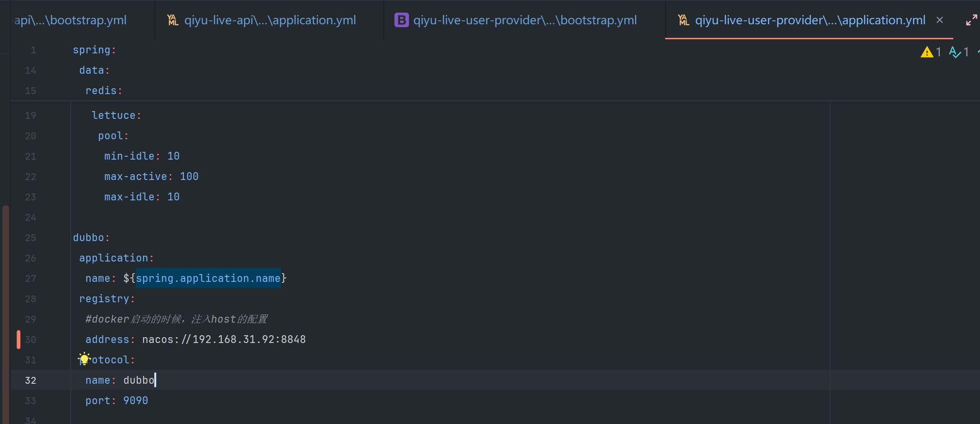Click the typo inspection indicator icon
The width and height of the screenshot is (980, 424).
(954, 52)
